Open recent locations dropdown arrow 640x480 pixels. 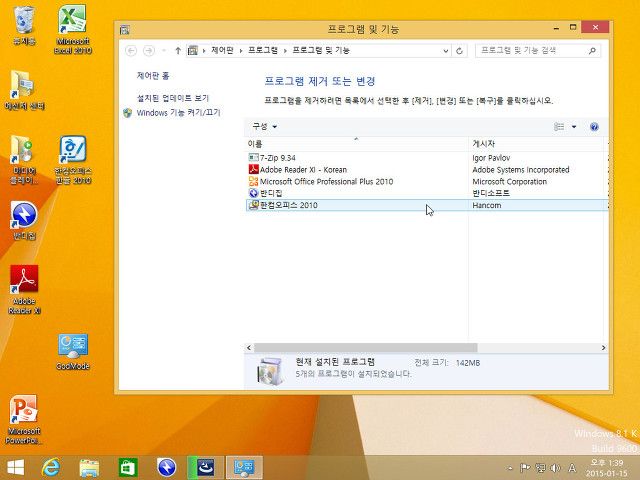click(x=164, y=51)
